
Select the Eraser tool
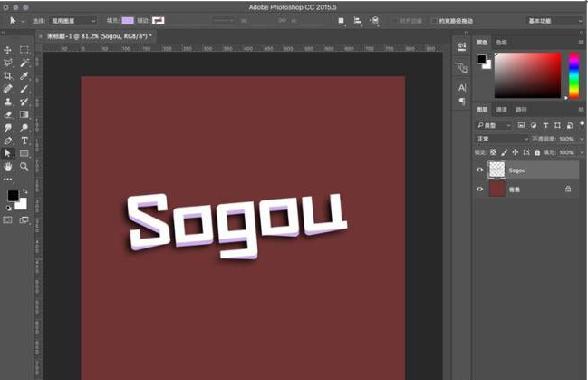(7, 114)
